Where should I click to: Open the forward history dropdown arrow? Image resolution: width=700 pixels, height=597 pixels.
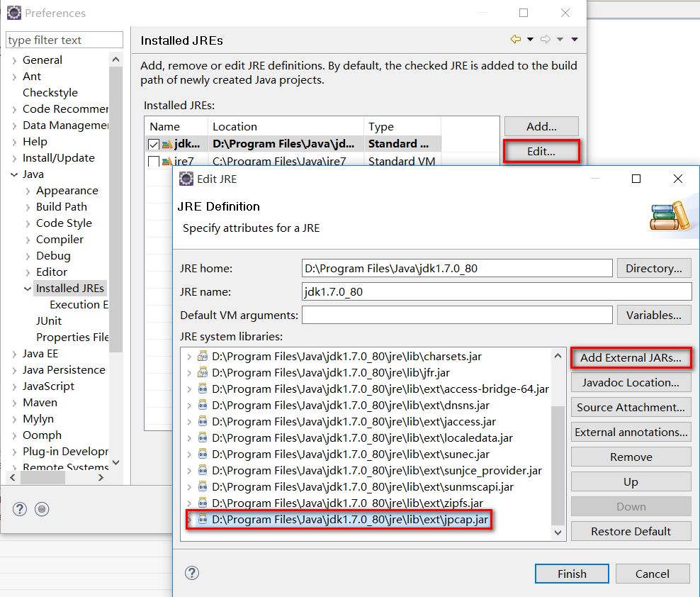coord(560,39)
